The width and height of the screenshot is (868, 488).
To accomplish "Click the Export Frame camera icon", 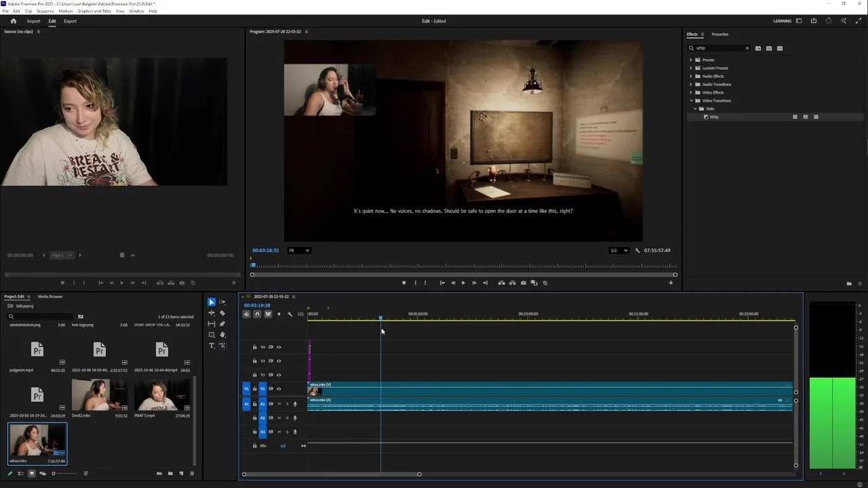I will (x=523, y=283).
